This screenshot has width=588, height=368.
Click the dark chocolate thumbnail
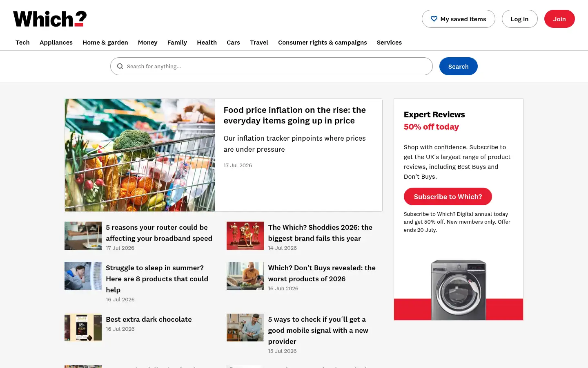pyautogui.click(x=83, y=328)
